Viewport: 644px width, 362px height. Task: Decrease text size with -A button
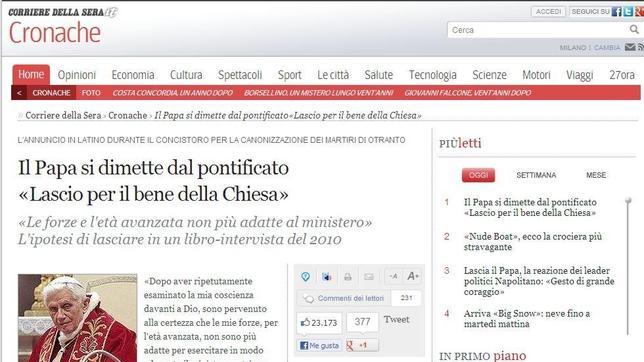(x=393, y=277)
